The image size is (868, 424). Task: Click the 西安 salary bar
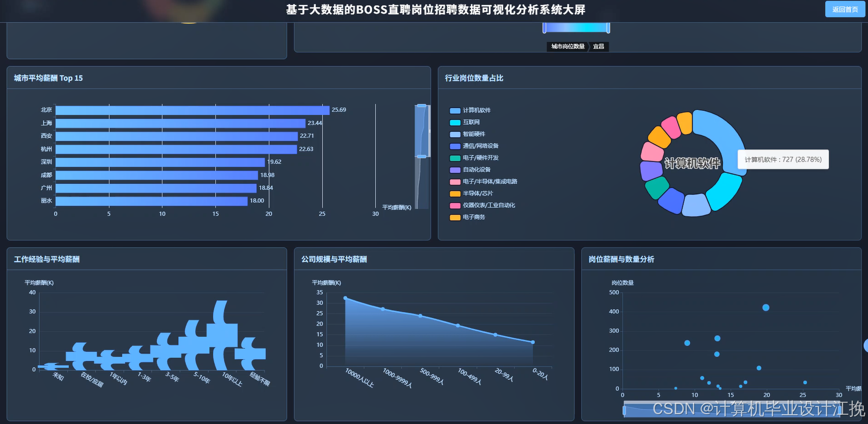coord(177,136)
